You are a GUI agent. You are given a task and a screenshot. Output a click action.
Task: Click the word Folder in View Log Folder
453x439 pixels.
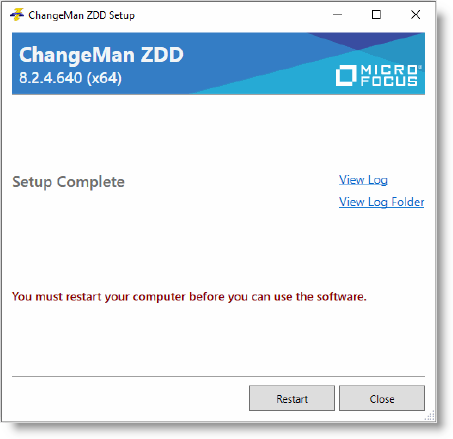[408, 202]
